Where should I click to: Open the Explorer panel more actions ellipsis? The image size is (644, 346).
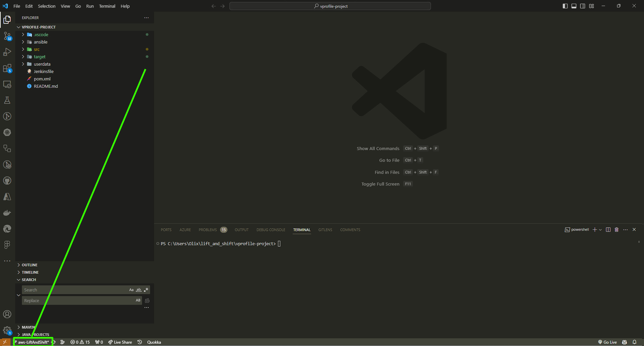click(146, 17)
